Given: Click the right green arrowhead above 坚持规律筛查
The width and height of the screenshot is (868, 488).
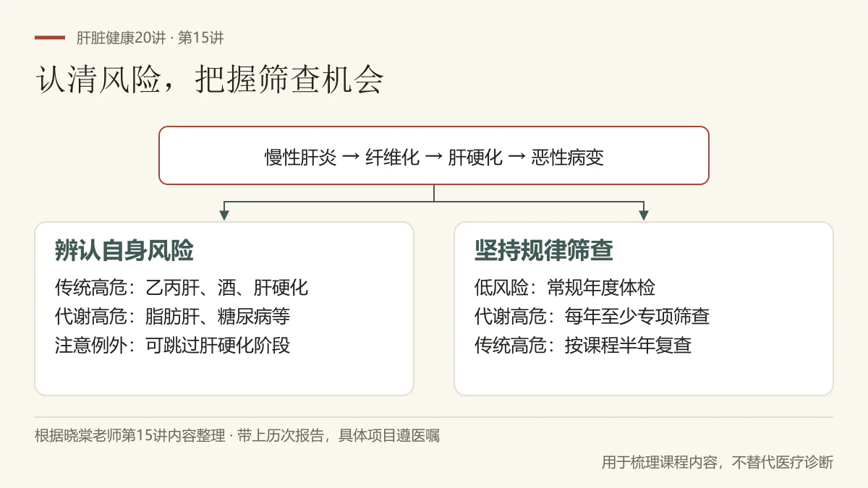Looking at the screenshot, I should (644, 215).
